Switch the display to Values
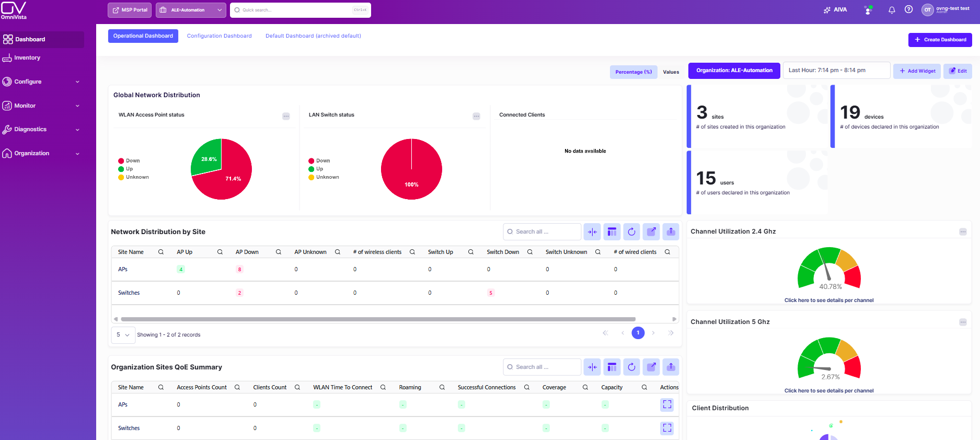 point(671,72)
